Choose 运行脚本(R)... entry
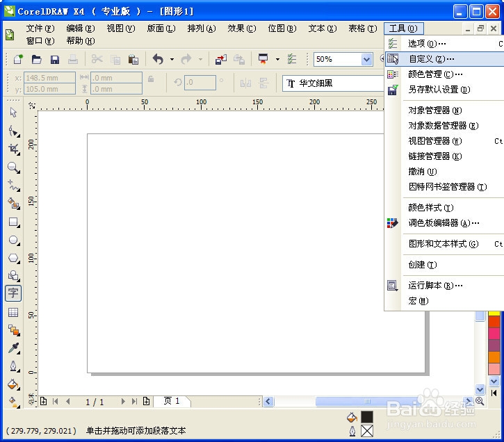Image resolution: width=504 pixels, height=442 pixels. tap(444, 285)
